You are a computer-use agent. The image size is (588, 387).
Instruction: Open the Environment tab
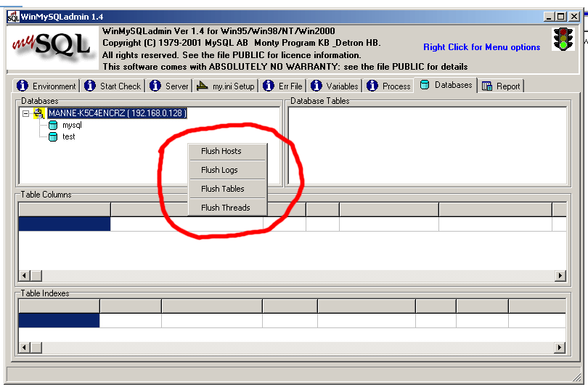click(46, 86)
